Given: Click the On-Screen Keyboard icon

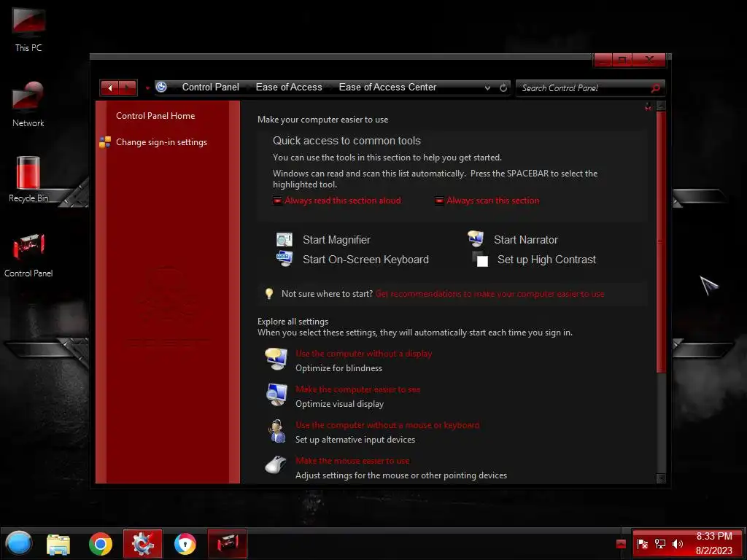Looking at the screenshot, I should [285, 259].
